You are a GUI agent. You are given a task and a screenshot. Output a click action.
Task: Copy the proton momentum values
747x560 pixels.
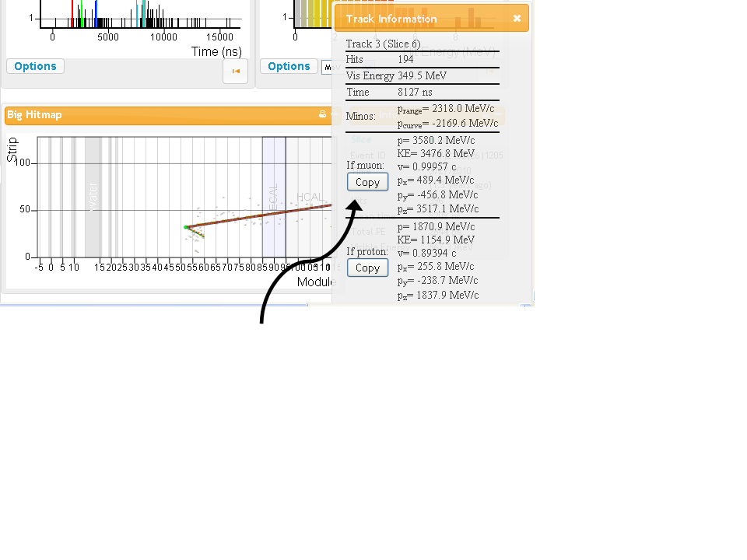tap(367, 268)
